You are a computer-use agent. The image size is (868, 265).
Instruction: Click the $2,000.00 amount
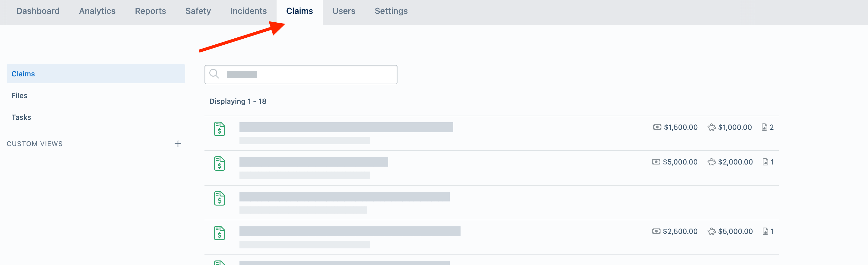[735, 162]
